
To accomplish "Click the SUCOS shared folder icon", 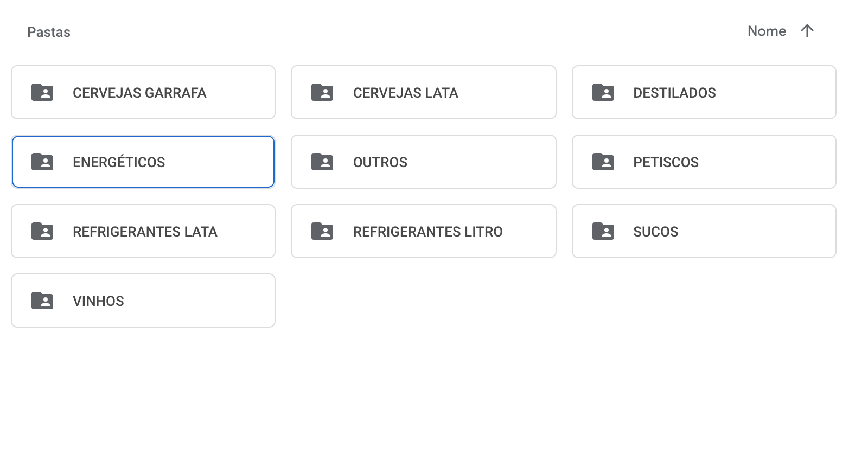I will (603, 231).
